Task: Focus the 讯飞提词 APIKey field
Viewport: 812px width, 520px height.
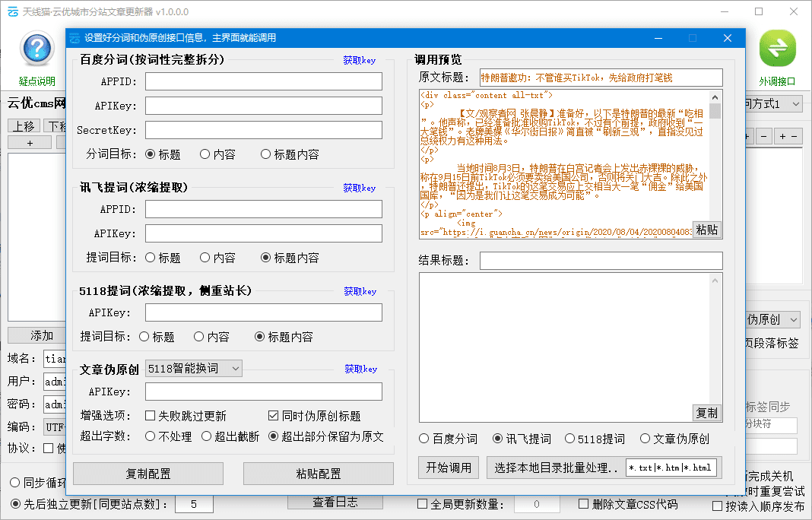Action: [x=264, y=233]
